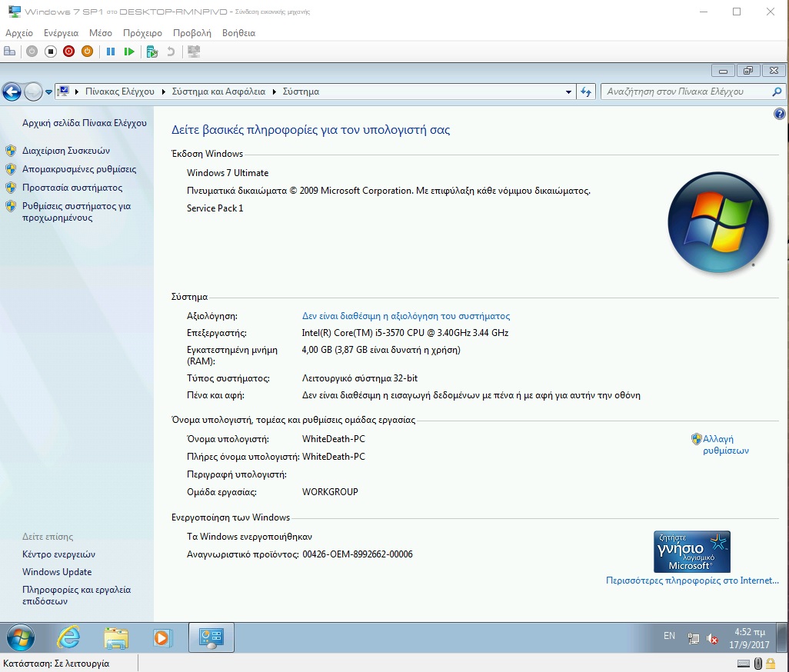Open the address bar history dropdown

click(x=568, y=92)
